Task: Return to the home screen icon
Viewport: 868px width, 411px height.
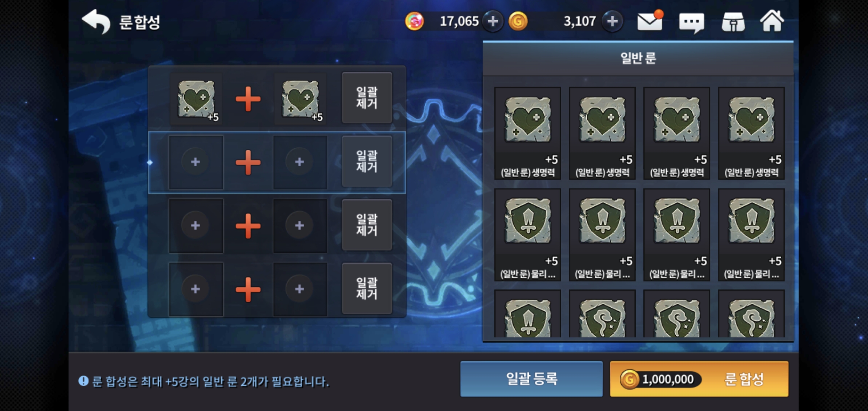Action: click(x=772, y=21)
